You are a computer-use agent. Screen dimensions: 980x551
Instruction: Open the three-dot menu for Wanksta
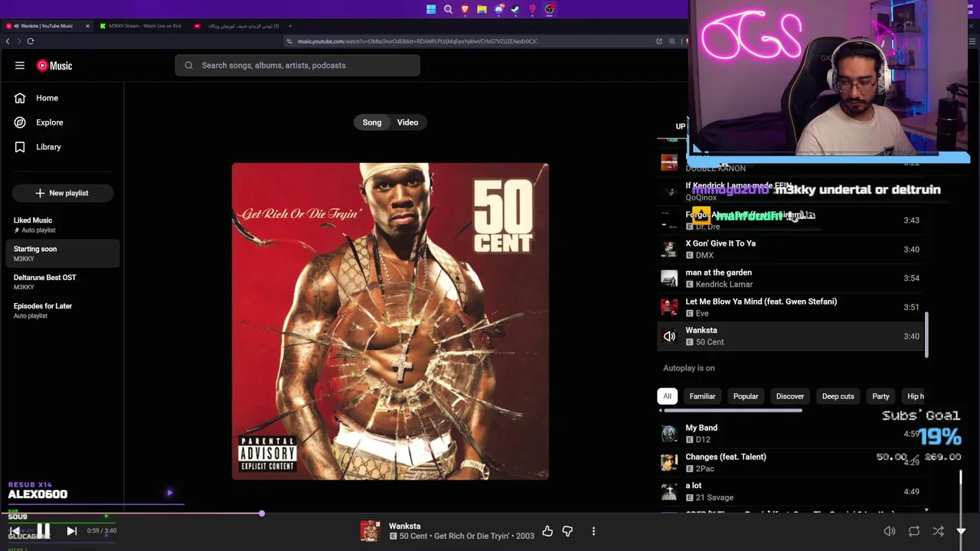pos(593,531)
